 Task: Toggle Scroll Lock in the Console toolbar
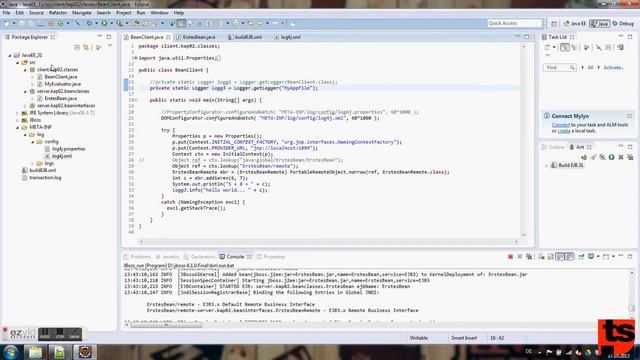550,257
